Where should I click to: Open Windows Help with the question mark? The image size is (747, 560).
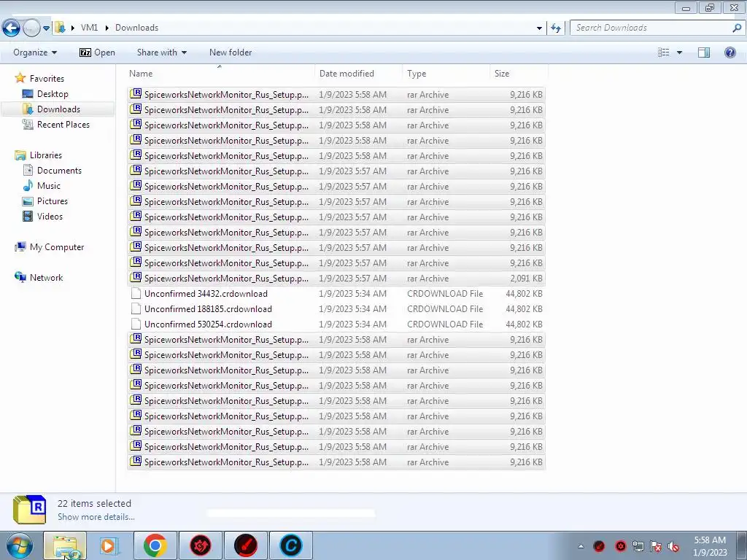(x=729, y=52)
